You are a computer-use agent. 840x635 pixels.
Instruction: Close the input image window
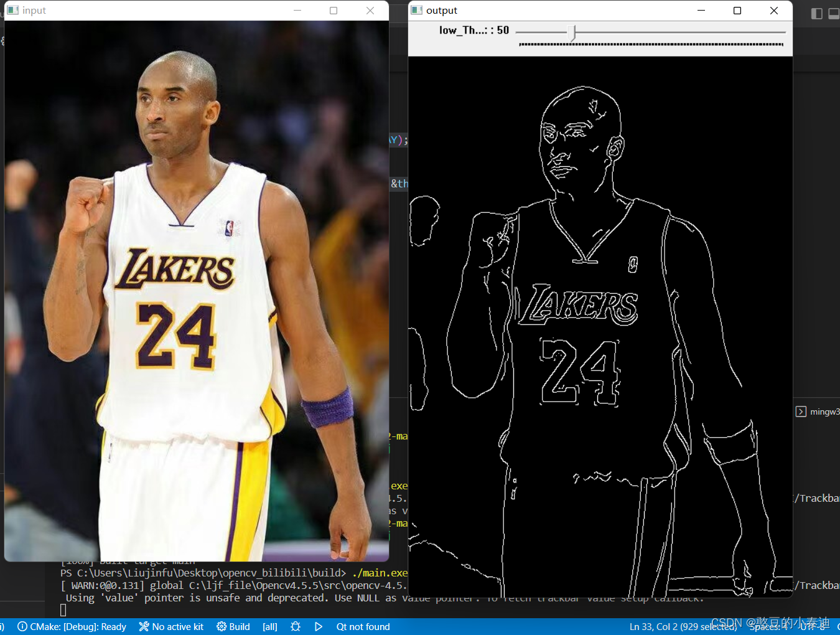[x=370, y=10]
